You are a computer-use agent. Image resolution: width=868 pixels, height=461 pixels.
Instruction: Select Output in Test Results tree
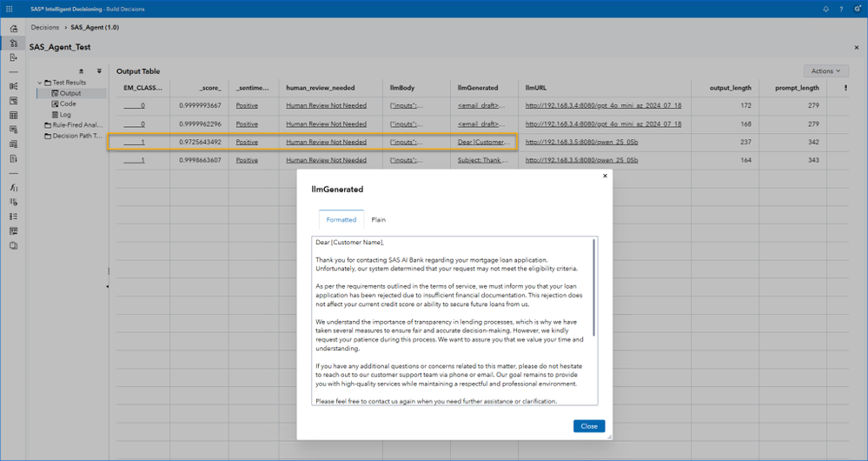point(70,93)
